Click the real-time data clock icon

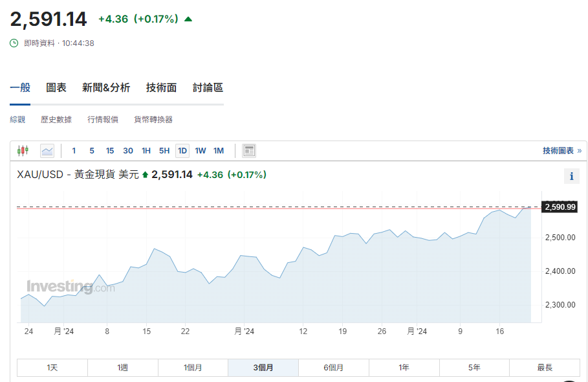coord(14,43)
